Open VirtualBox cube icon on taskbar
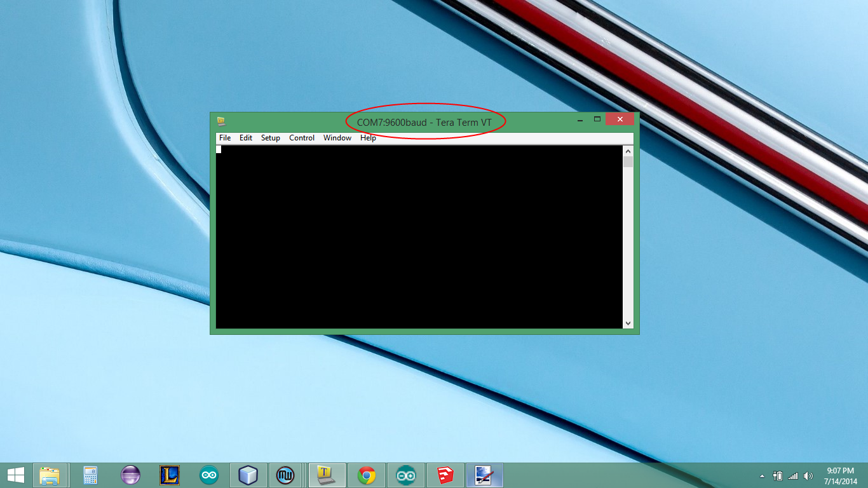This screenshot has height=488, width=868. pyautogui.click(x=248, y=475)
